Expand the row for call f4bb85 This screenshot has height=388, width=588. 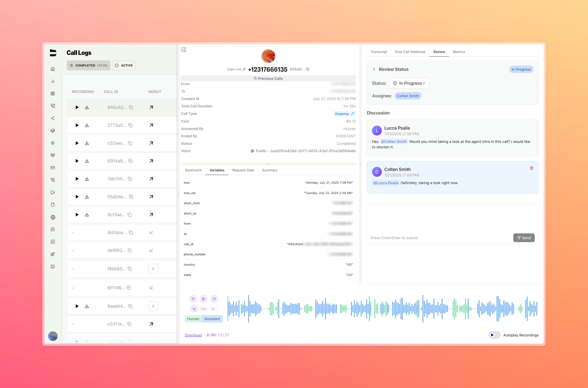153,269
